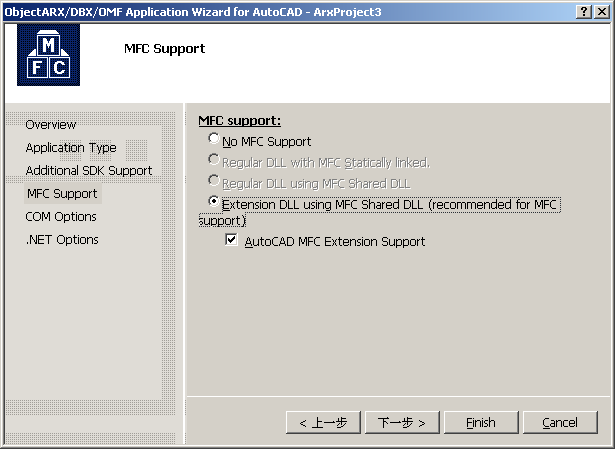Go to .NET Options page

(62, 240)
